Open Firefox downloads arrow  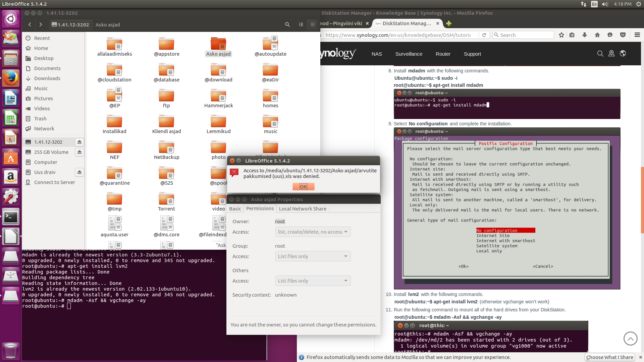pos(585,35)
